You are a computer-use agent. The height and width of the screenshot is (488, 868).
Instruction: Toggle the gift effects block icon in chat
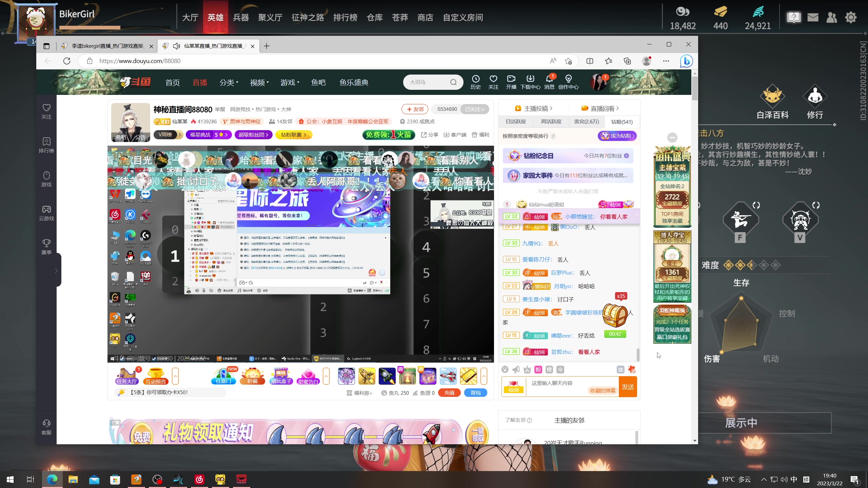(x=632, y=369)
